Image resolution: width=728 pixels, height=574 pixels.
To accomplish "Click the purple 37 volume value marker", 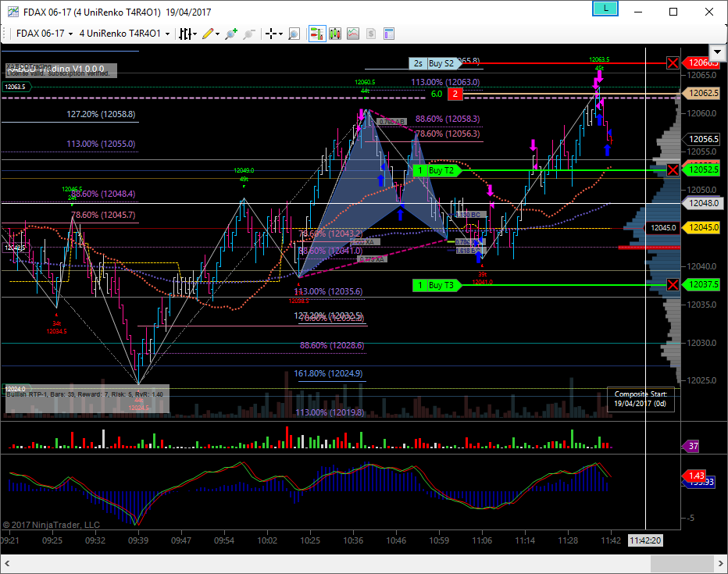I will [691, 447].
